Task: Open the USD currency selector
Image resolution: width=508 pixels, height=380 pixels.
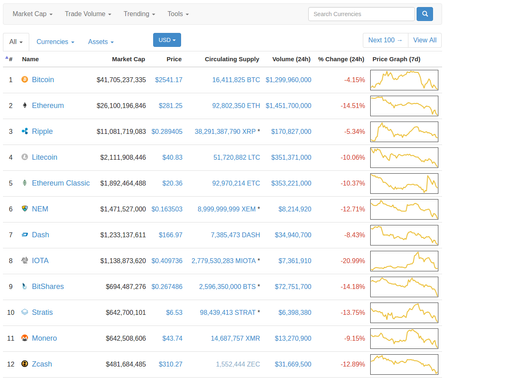Action: click(x=167, y=40)
